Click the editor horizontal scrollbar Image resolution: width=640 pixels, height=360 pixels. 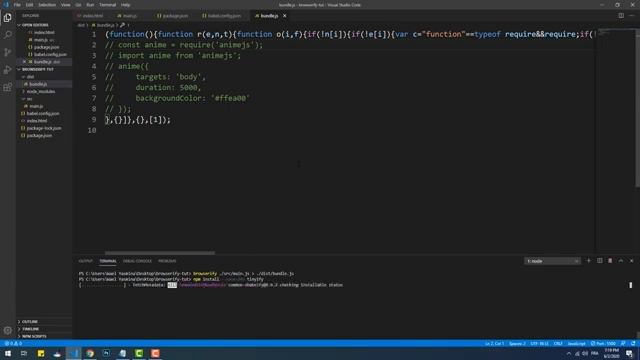(x=160, y=253)
